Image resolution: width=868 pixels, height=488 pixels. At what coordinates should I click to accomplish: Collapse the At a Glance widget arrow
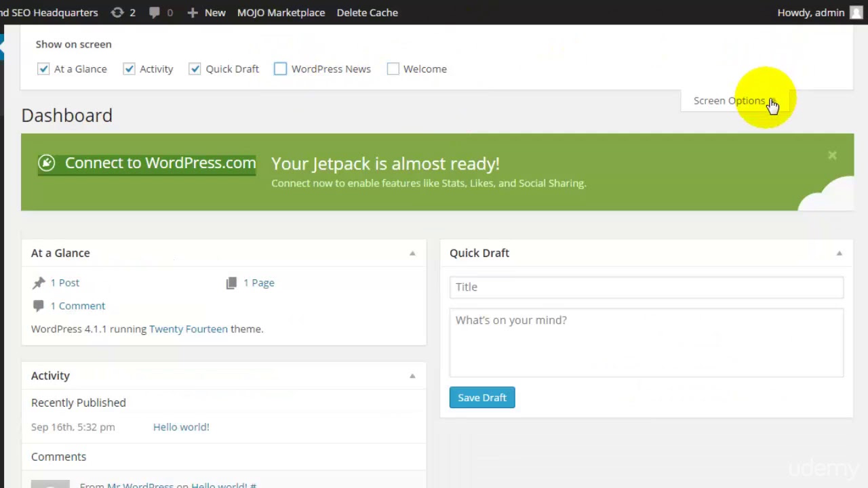point(412,253)
